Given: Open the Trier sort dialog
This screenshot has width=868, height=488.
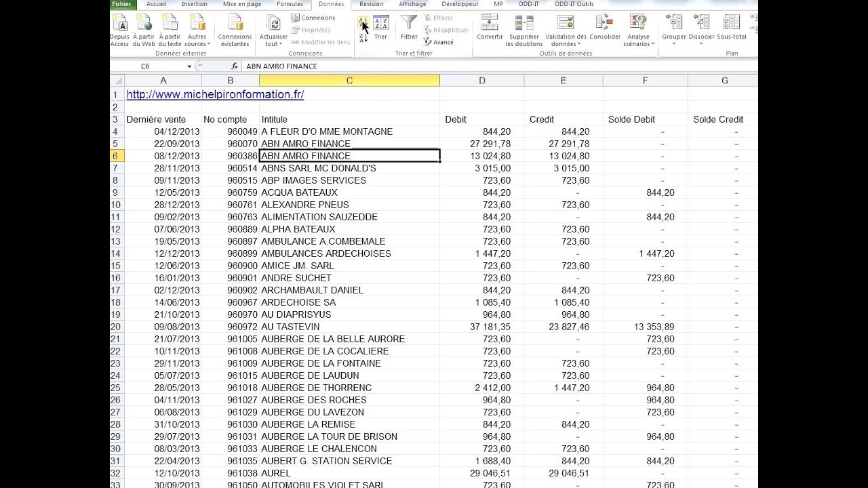Looking at the screenshot, I should (x=380, y=27).
